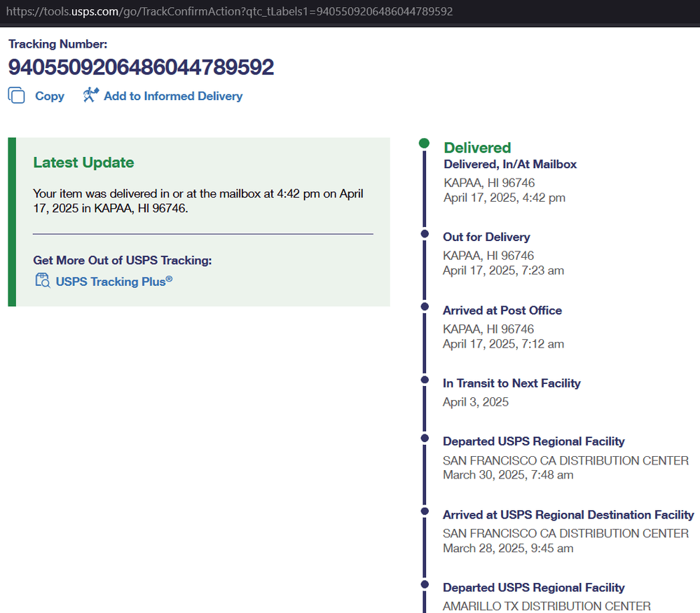Viewport: 700px width, 613px height.
Task: Click the Amarillo Departed Regional Facility dot
Action: 425,584
